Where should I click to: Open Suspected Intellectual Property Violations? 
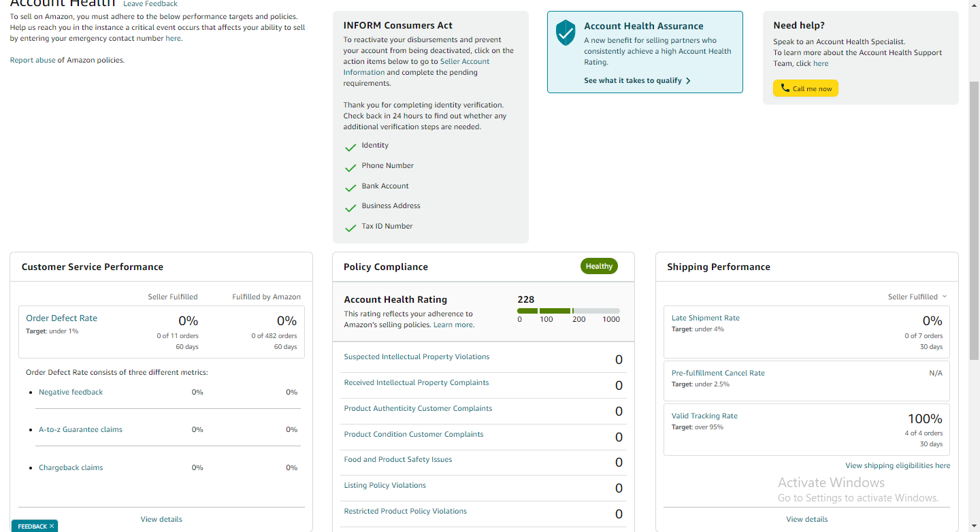coord(416,357)
